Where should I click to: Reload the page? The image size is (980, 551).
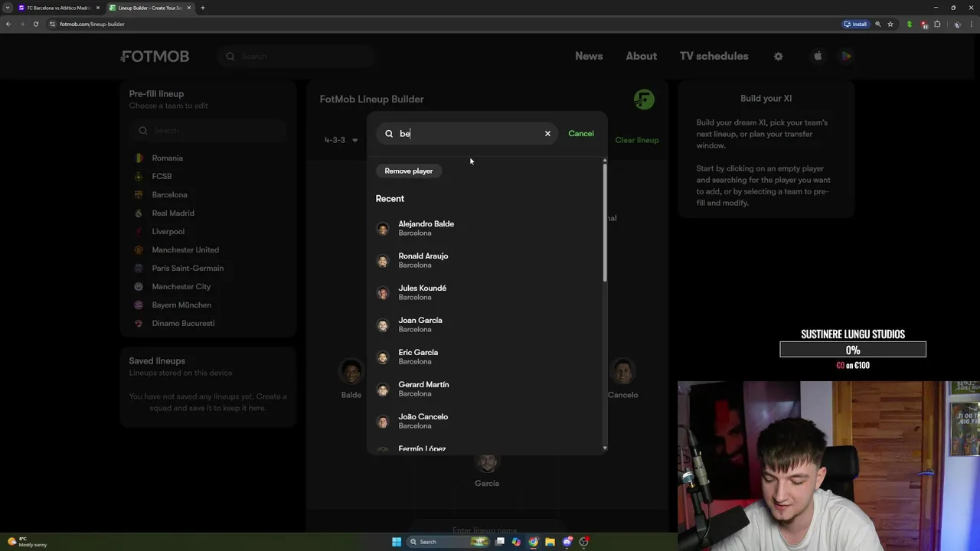coord(36,24)
